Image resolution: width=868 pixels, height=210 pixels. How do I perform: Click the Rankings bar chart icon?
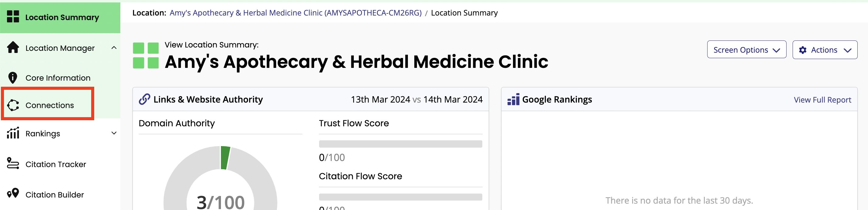tap(13, 133)
